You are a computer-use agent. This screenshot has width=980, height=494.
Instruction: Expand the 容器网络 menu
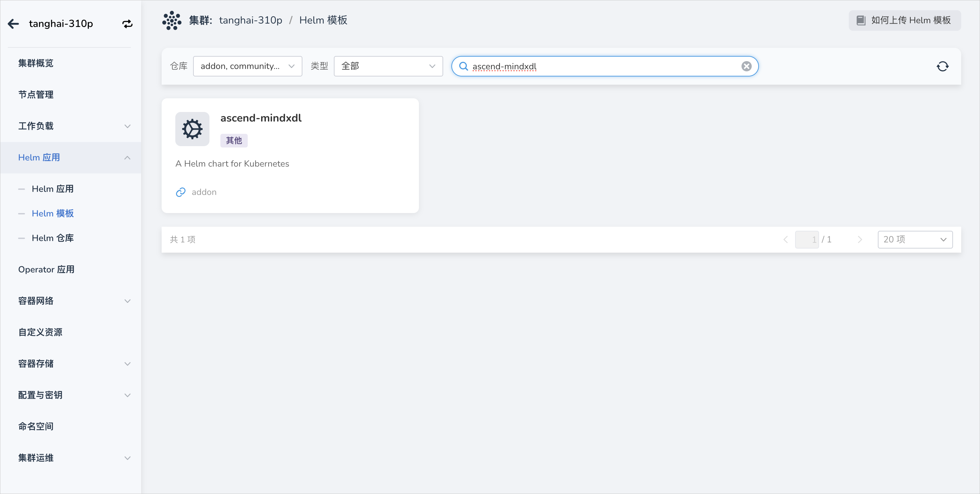pyautogui.click(x=127, y=301)
